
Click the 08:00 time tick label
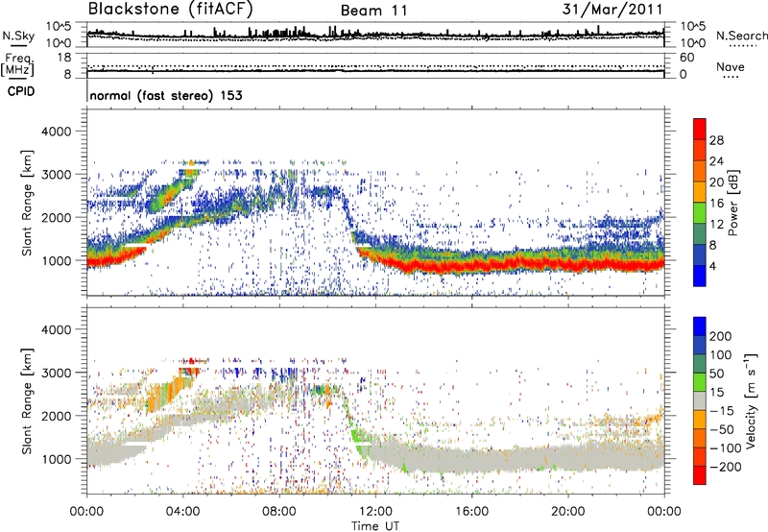(279, 512)
